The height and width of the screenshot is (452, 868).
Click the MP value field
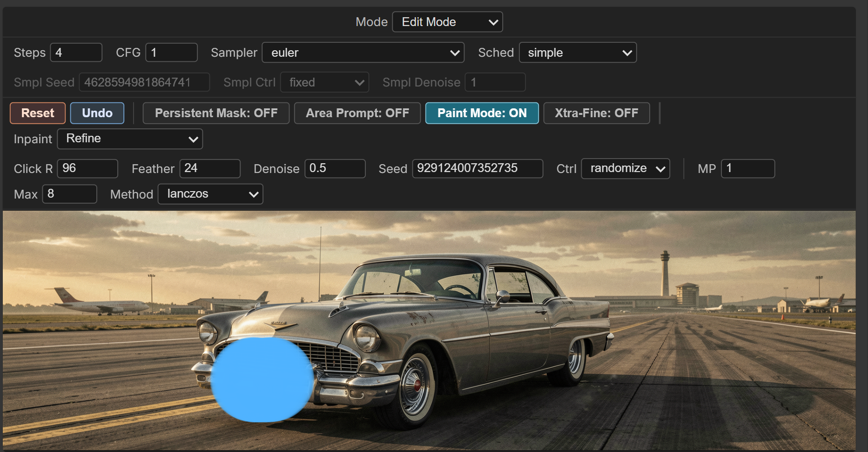click(748, 168)
